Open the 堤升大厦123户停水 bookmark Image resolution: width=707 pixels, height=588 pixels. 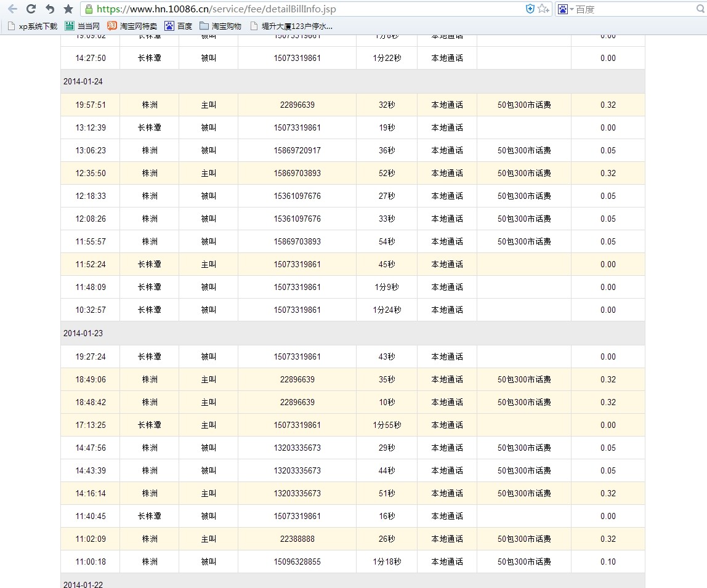(x=291, y=26)
